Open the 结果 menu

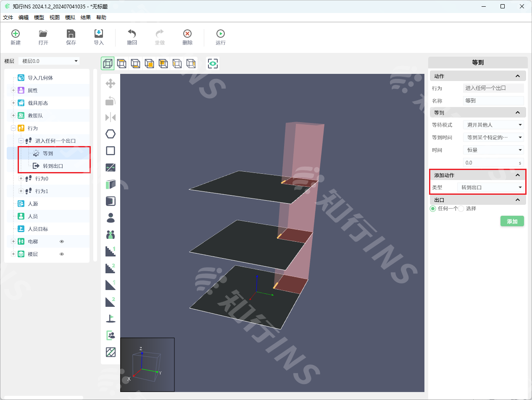click(x=86, y=17)
